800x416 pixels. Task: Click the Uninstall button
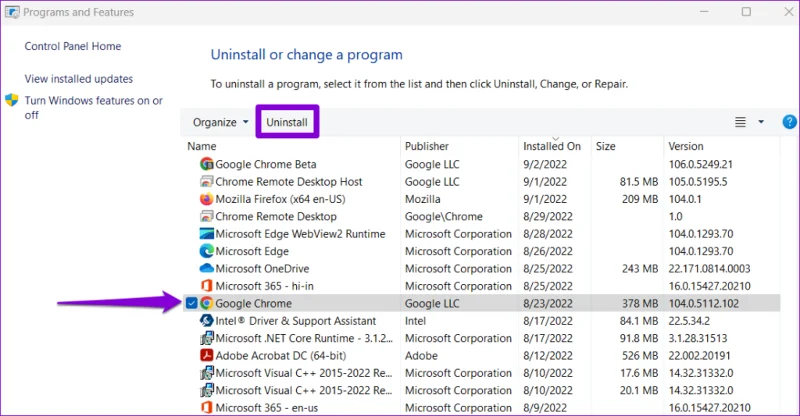287,123
